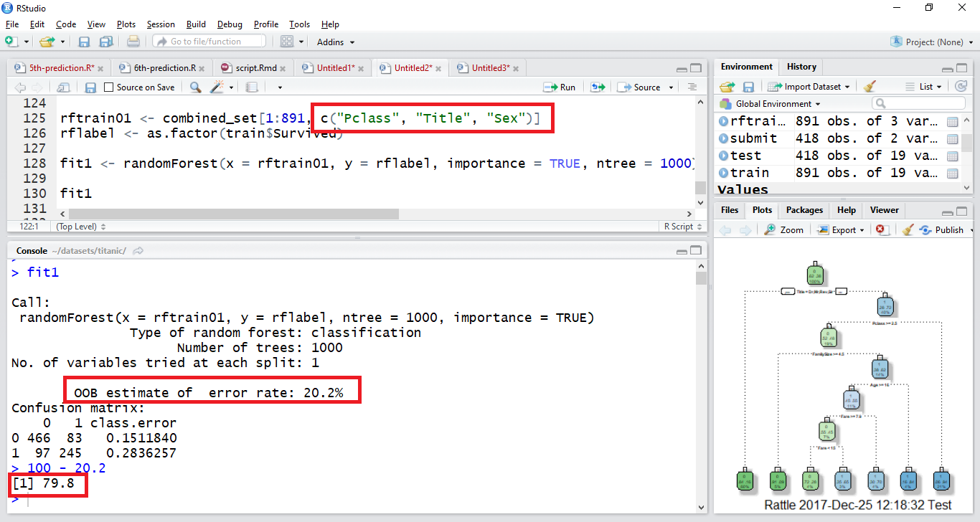
Task: Expand the submit data frame entry
Action: [723, 138]
